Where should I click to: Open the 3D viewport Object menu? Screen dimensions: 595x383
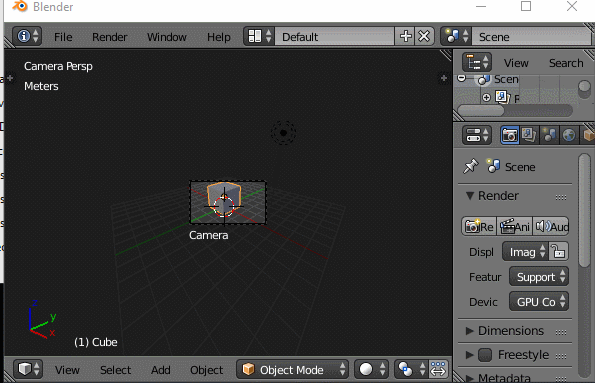(x=206, y=370)
